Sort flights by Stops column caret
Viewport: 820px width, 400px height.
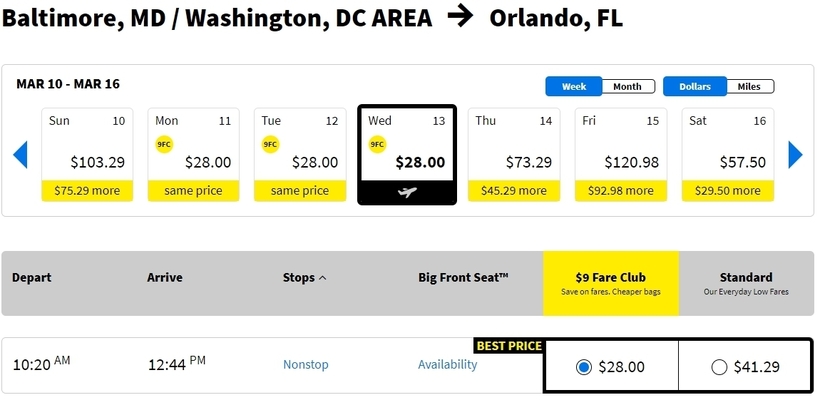pyautogui.click(x=323, y=278)
